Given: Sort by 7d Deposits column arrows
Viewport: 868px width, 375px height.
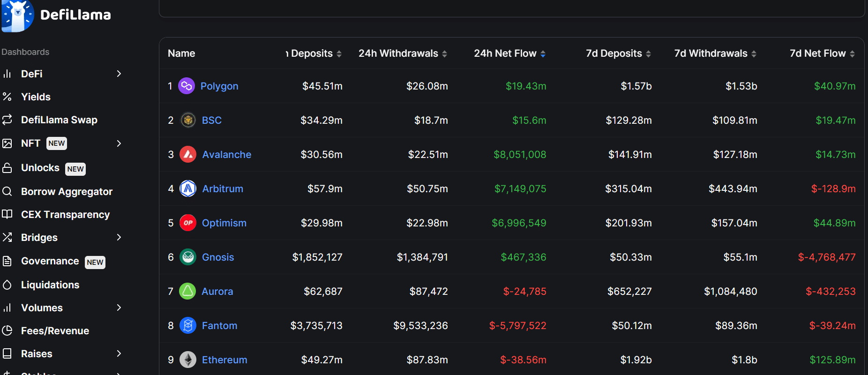Looking at the screenshot, I should coord(648,54).
